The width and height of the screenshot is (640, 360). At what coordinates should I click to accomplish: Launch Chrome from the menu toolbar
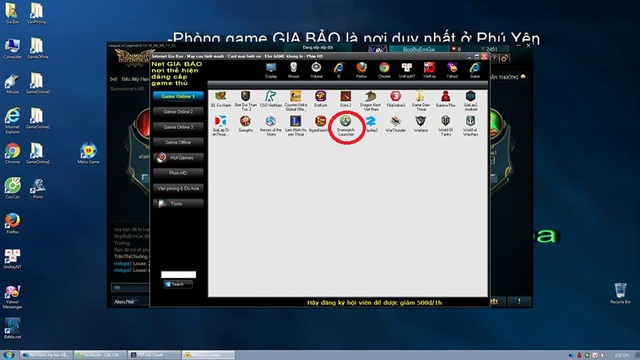pos(384,70)
